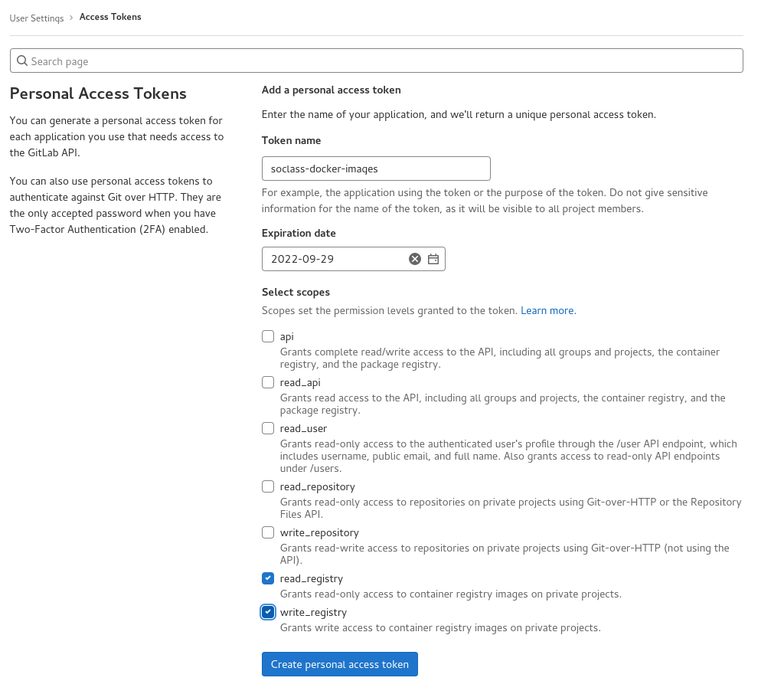Click the Expiration date field

354,259
